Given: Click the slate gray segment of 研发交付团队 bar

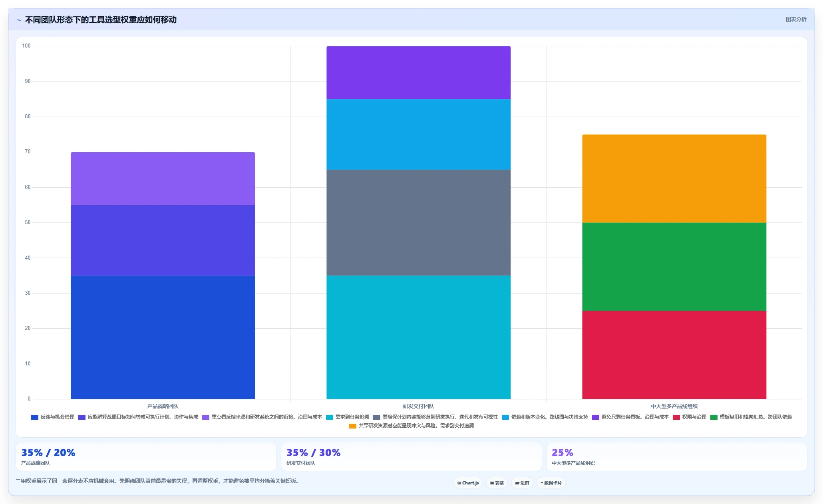Looking at the screenshot, I should [x=418, y=223].
